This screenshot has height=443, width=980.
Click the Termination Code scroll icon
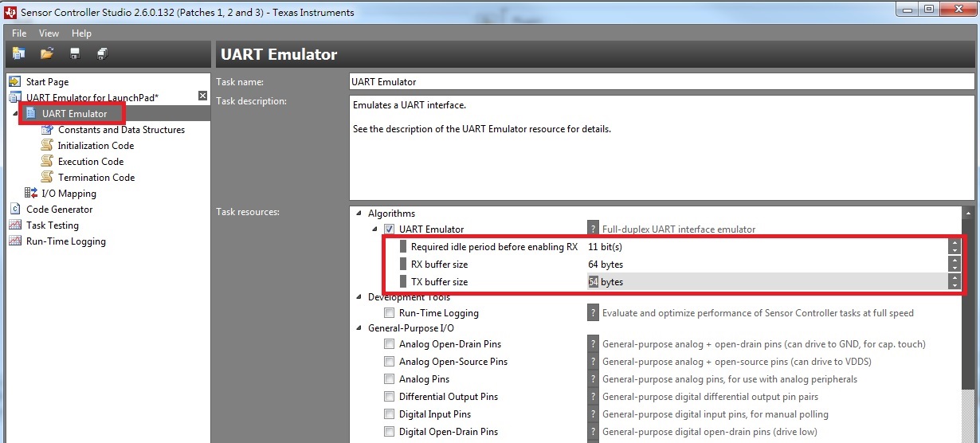tap(47, 177)
